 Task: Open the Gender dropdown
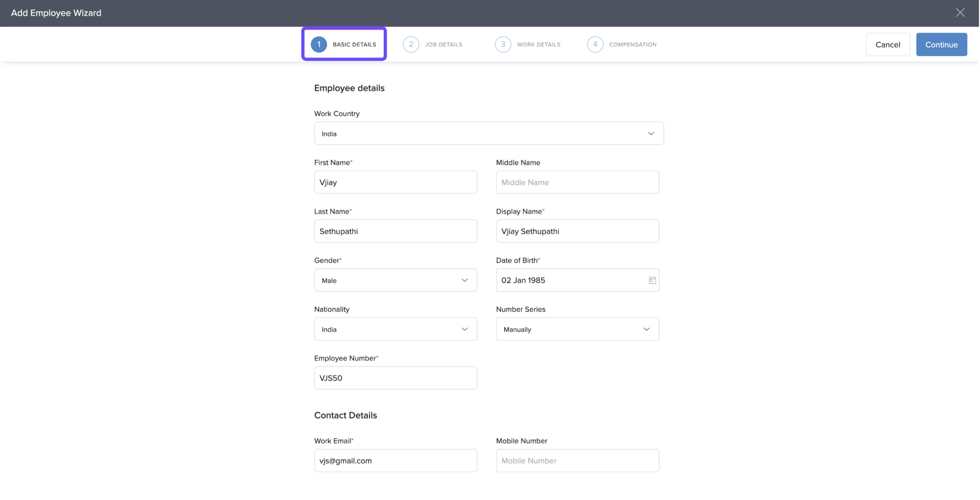[x=395, y=280]
